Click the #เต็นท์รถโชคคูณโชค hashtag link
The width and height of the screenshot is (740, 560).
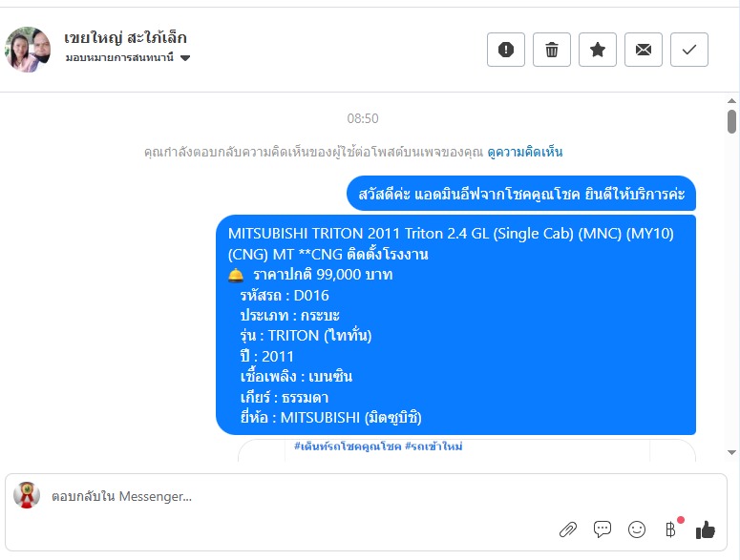point(348,446)
